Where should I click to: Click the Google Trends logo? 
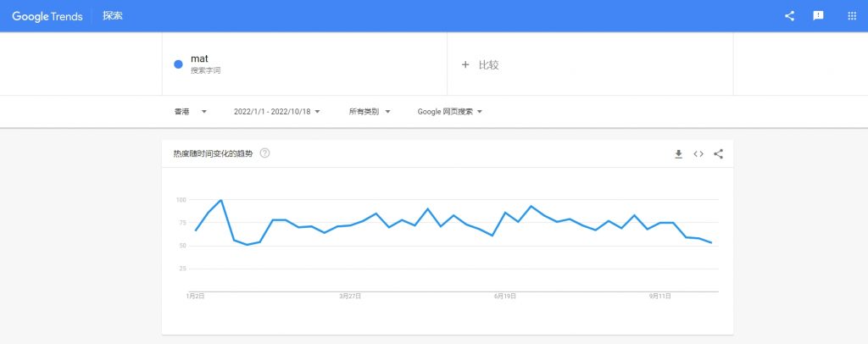(47, 16)
